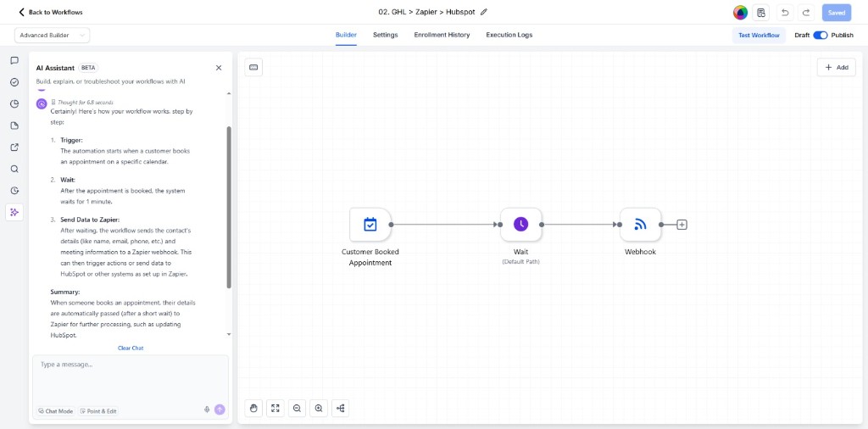Image resolution: width=868 pixels, height=429 pixels.
Task: Click the Saved button
Action: pyautogui.click(x=837, y=12)
